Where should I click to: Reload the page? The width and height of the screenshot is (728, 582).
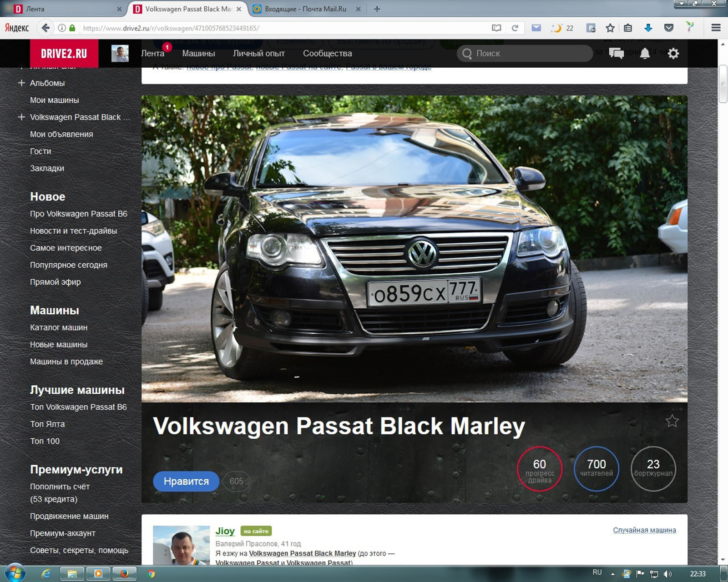point(515,28)
